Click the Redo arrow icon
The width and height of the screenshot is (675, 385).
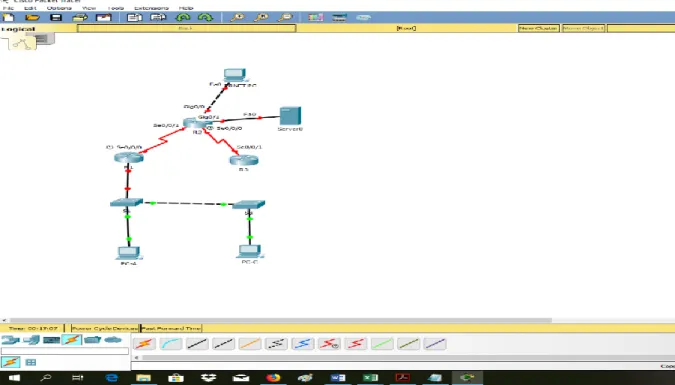205,18
